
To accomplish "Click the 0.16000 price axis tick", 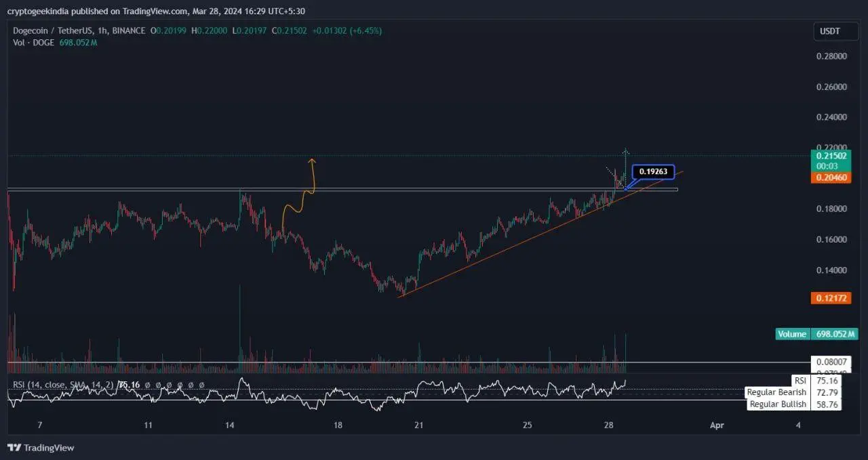I will pos(831,239).
